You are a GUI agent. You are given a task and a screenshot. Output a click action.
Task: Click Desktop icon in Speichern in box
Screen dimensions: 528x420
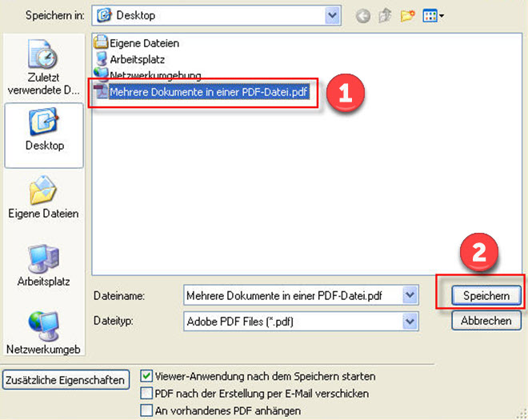click(x=104, y=15)
